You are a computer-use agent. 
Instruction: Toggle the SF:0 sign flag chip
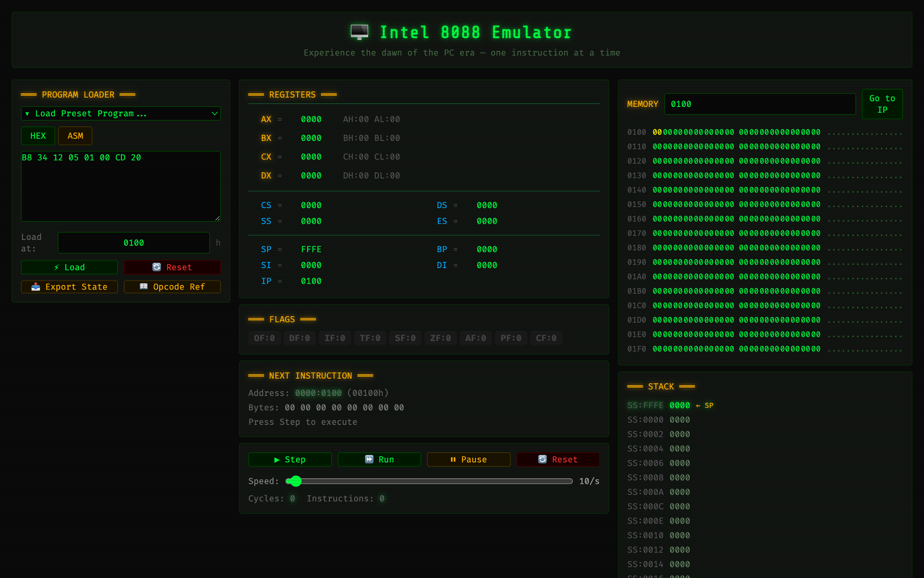click(x=405, y=338)
